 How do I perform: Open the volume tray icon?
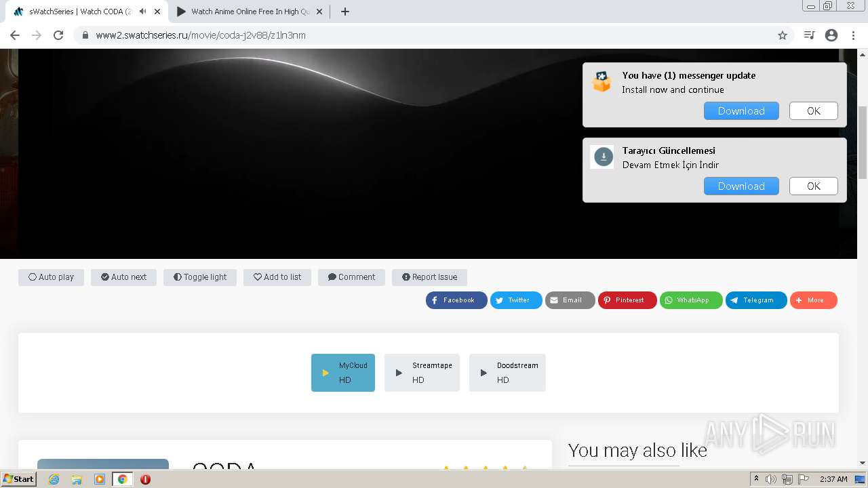pos(771,479)
